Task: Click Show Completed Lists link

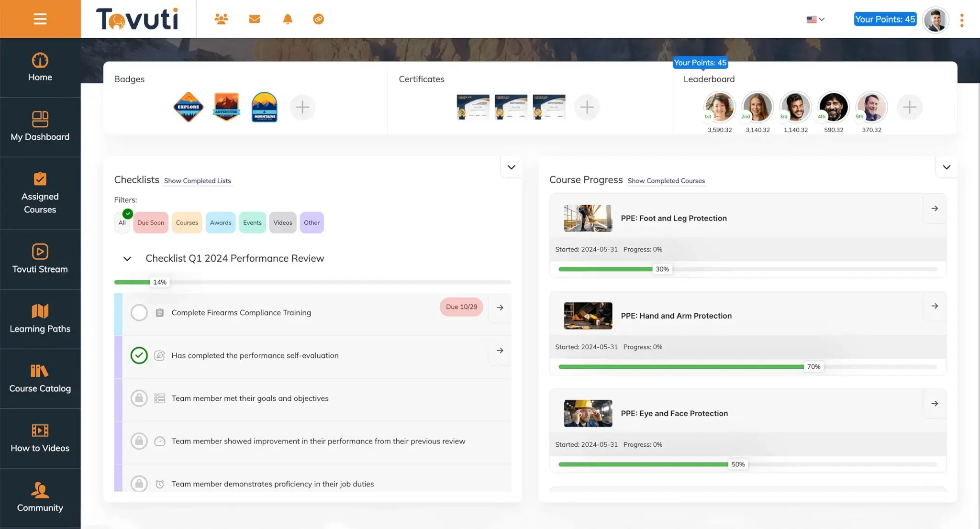Action: click(197, 181)
